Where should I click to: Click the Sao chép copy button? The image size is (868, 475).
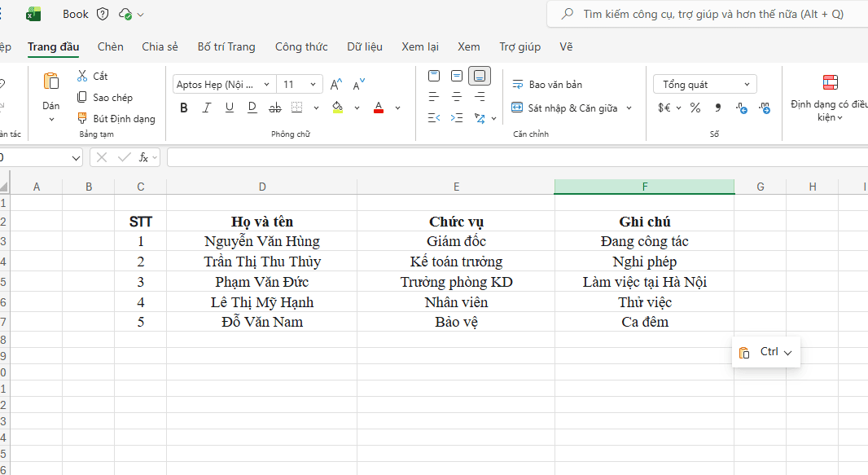coord(105,98)
